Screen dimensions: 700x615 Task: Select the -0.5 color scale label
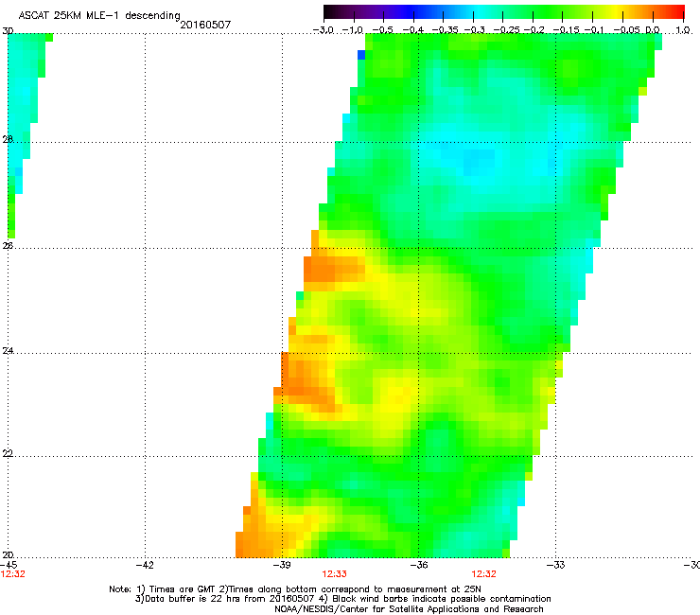click(382, 30)
